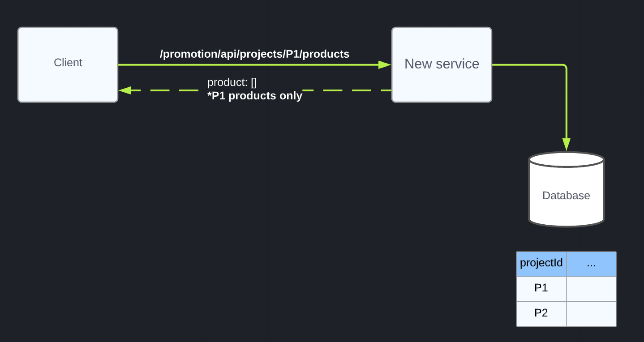Select the empty cell beside P2
This screenshot has height=342, width=644.
[x=591, y=313]
